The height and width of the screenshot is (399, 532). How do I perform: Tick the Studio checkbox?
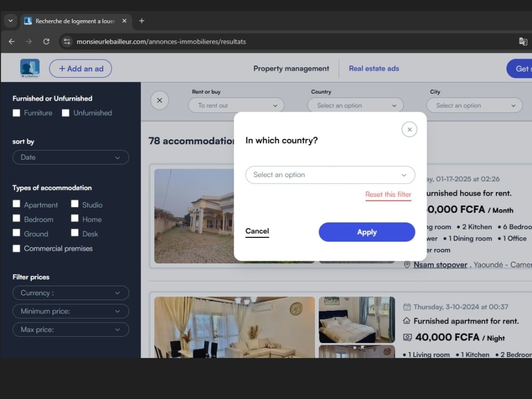click(74, 204)
